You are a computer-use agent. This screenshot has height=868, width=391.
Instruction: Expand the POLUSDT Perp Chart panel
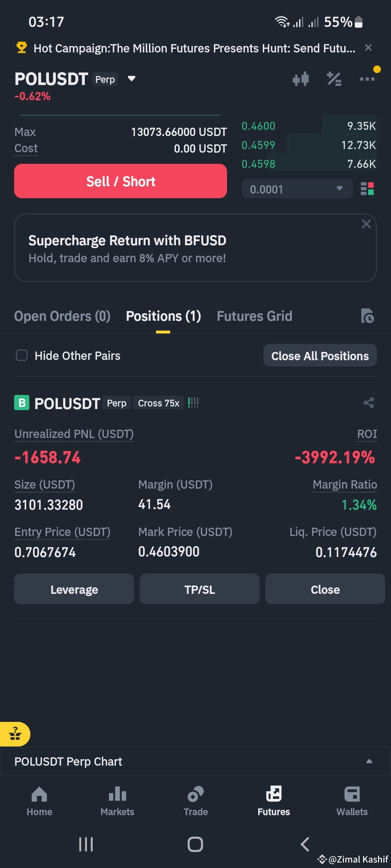[x=195, y=761]
